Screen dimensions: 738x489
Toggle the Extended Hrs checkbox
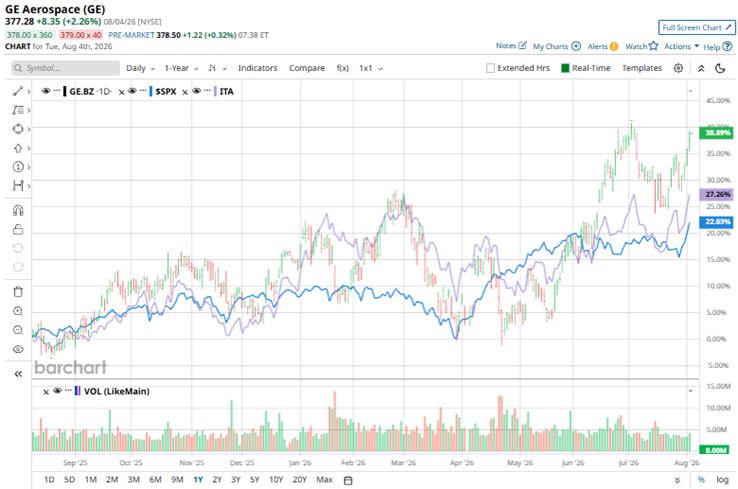coord(490,68)
